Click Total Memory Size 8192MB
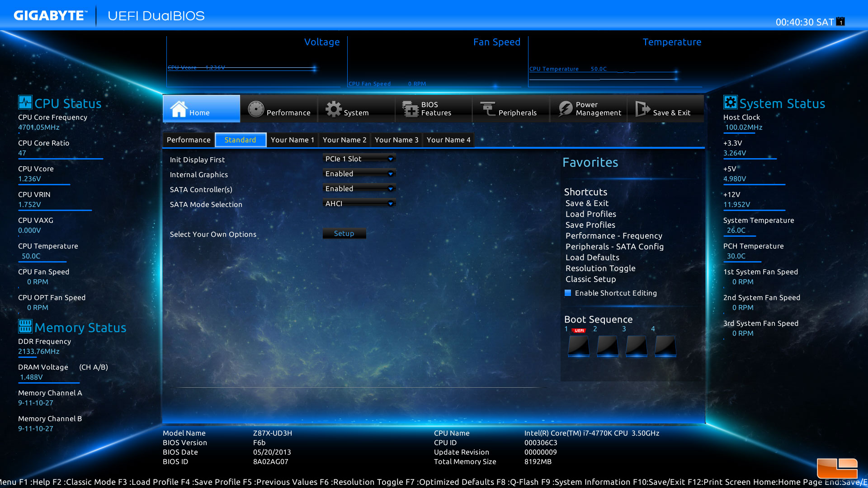868x488 pixels. 538,461
